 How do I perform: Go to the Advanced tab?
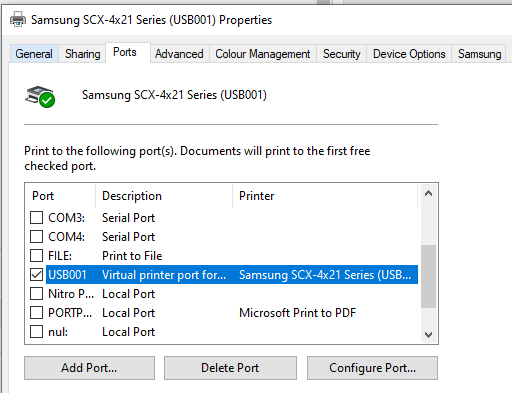coord(179,54)
